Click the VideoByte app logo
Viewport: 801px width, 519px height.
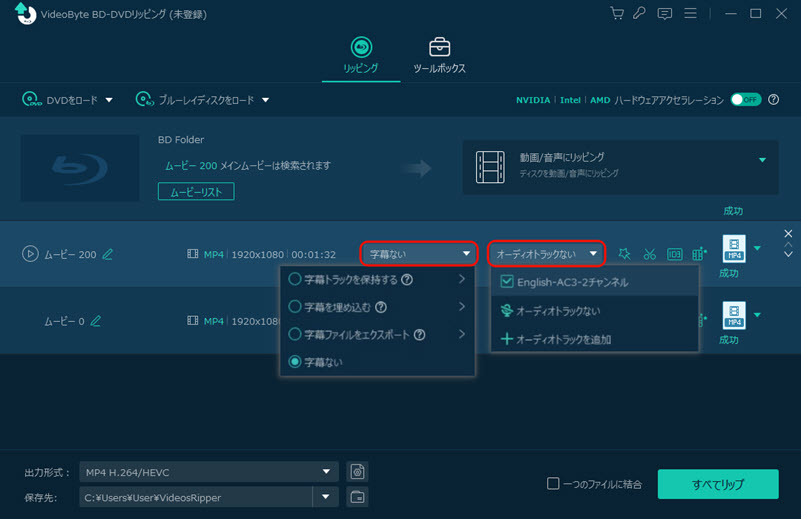tap(25, 13)
